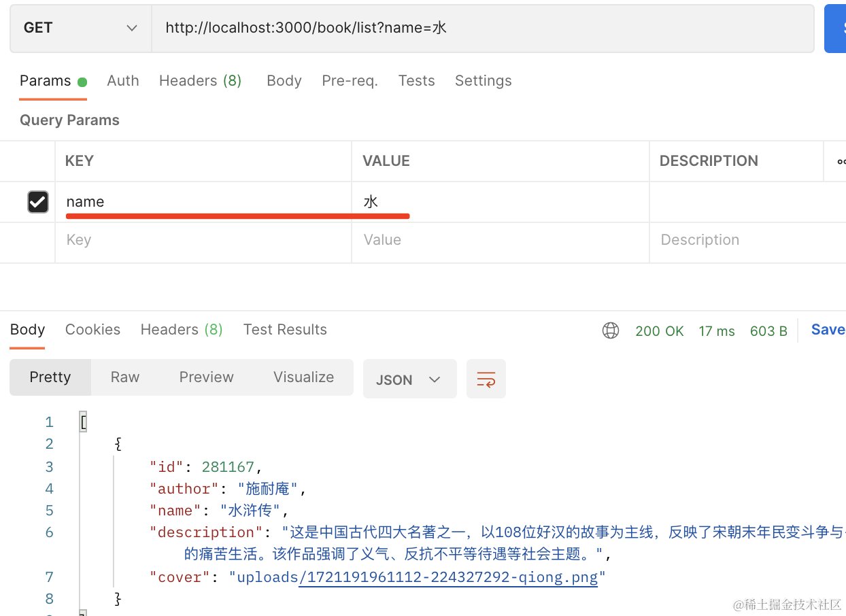Image resolution: width=846 pixels, height=616 pixels.
Task: Click the Save response link
Action: coord(827,330)
